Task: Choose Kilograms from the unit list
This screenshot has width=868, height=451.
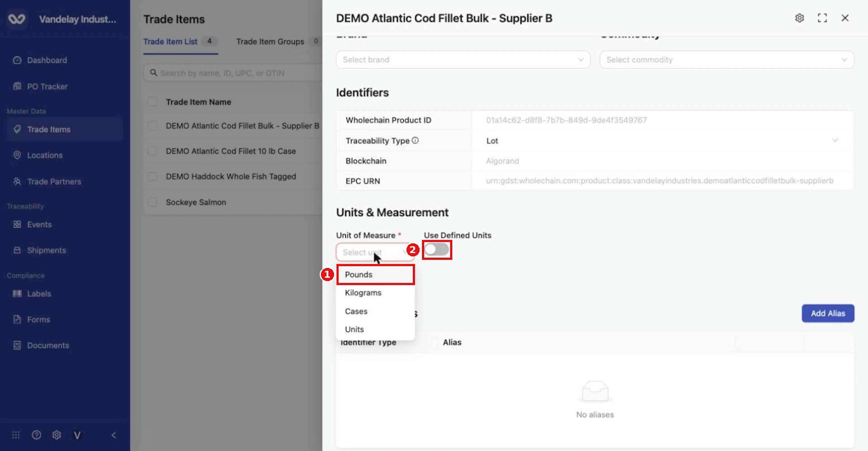Action: [375, 293]
